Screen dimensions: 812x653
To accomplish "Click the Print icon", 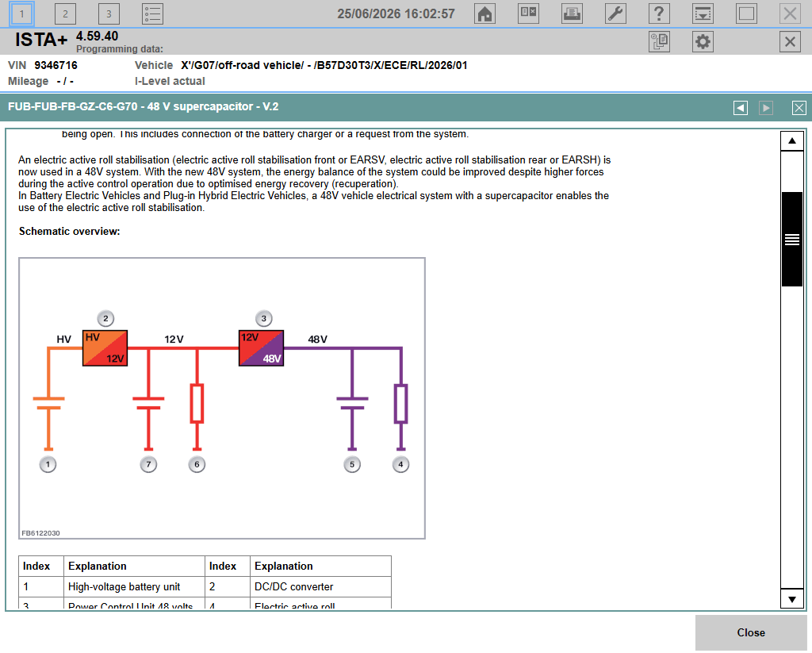I will click(572, 14).
